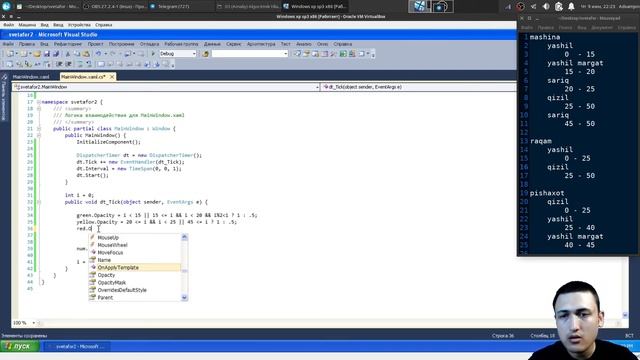Open the Архитектура menu
This screenshot has width=640, height=360.
[x=261, y=44]
